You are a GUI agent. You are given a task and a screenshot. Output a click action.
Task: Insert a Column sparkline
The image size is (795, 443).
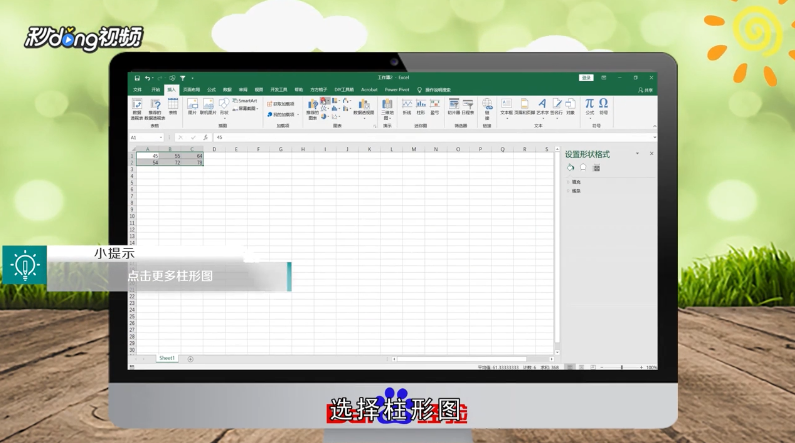coord(421,107)
